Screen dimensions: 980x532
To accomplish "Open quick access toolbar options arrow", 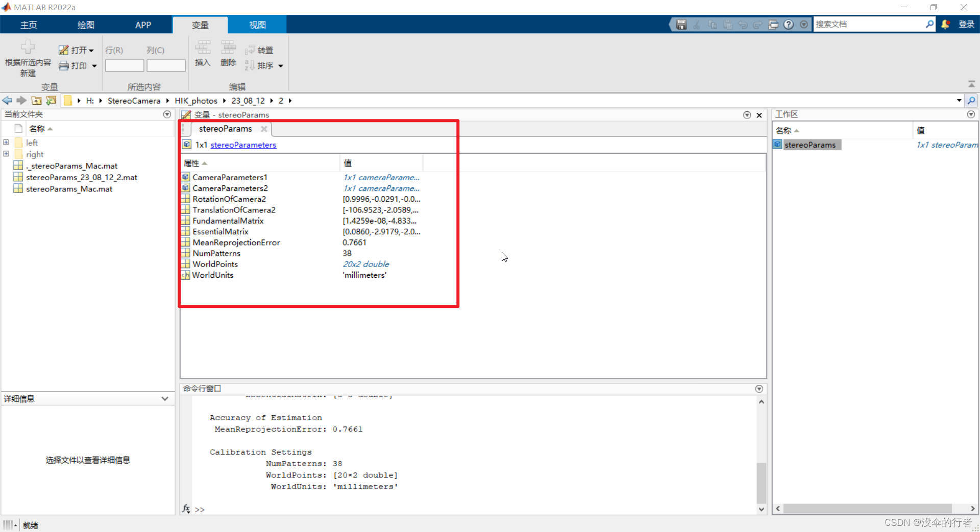I will pos(804,24).
